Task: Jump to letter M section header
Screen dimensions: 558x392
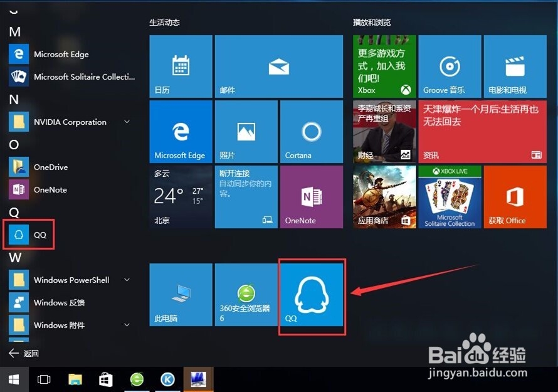Action: point(14,32)
